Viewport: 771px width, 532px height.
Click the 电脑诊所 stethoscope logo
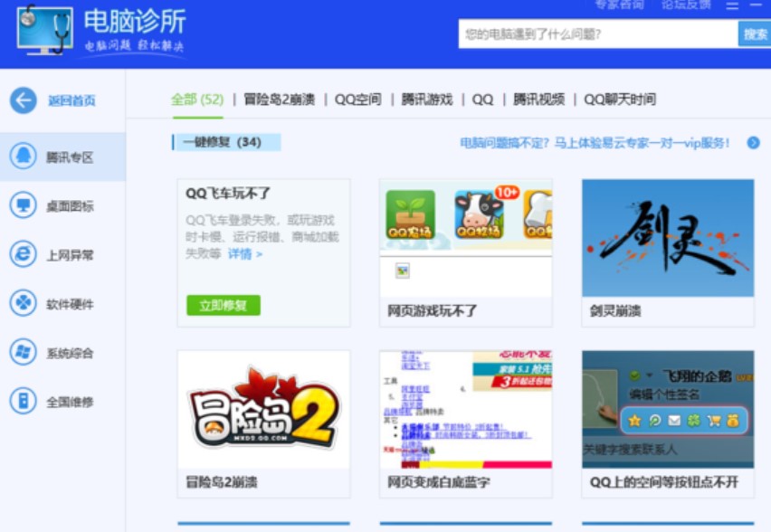(44, 30)
